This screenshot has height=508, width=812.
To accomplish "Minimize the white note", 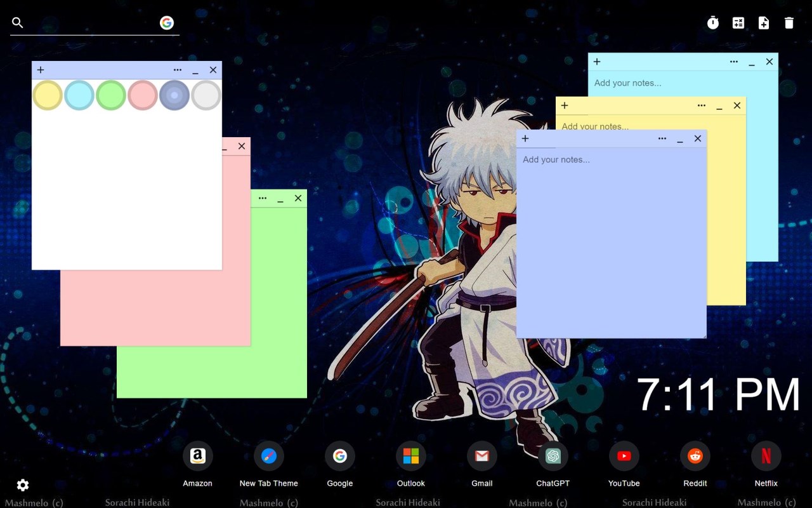I will point(195,71).
